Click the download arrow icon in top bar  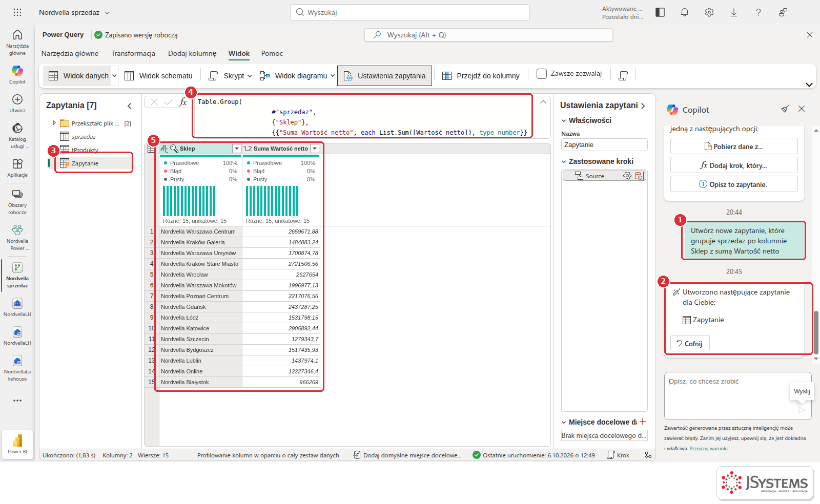coord(734,12)
